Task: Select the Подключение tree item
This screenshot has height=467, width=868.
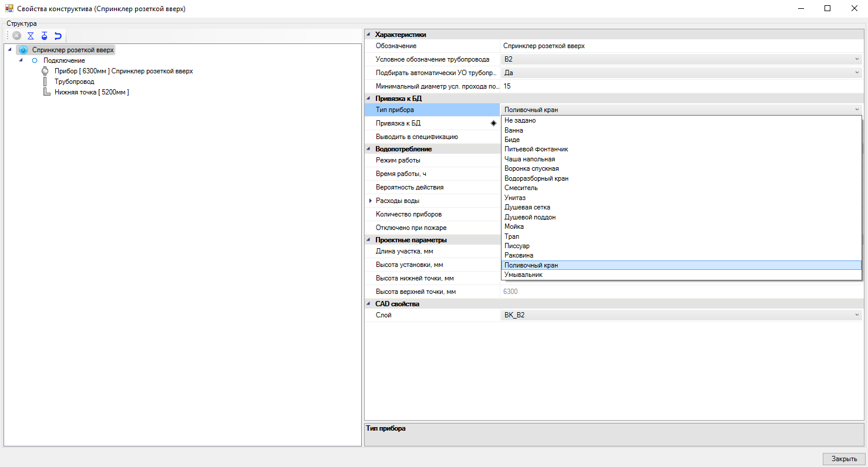Action: pyautogui.click(x=64, y=60)
